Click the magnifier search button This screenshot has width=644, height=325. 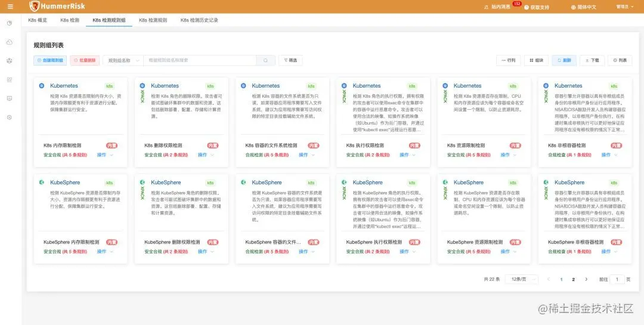266,60
